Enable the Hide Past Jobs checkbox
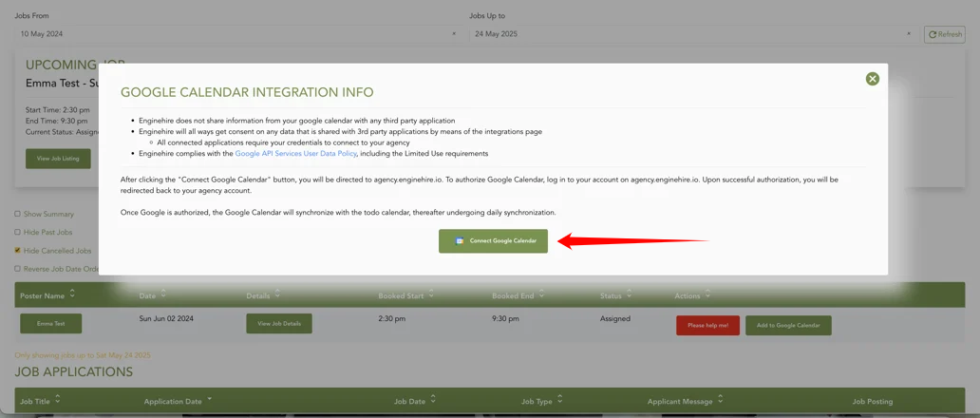 pos(17,232)
